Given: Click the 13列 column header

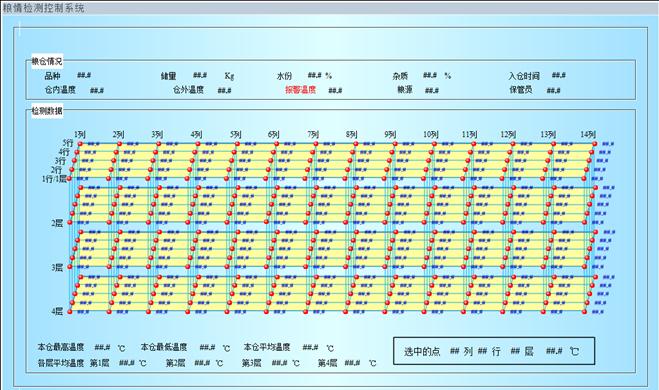Looking at the screenshot, I should click(548, 134).
